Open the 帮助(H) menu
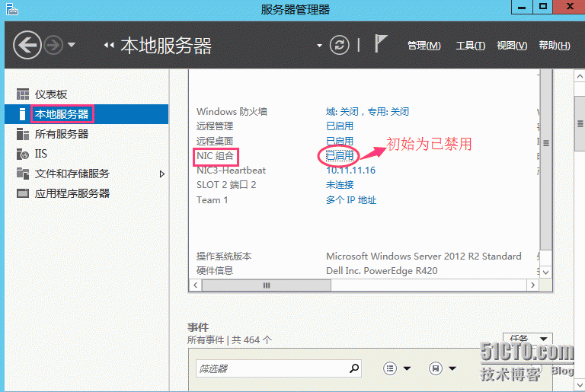This screenshot has height=392, width=585. pos(555,46)
